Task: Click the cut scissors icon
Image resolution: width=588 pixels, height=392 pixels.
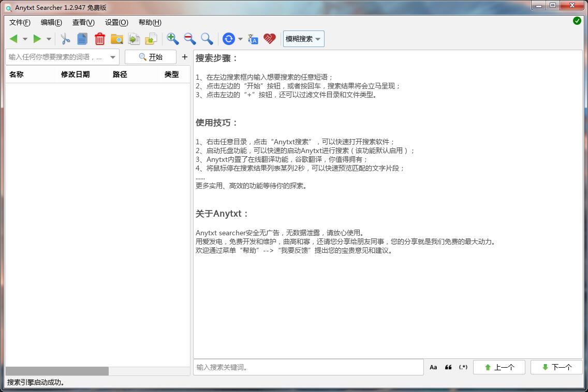Action: click(x=65, y=39)
